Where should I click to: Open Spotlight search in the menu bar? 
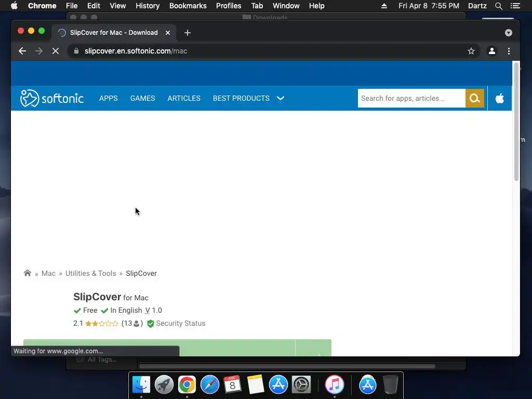pos(498,6)
